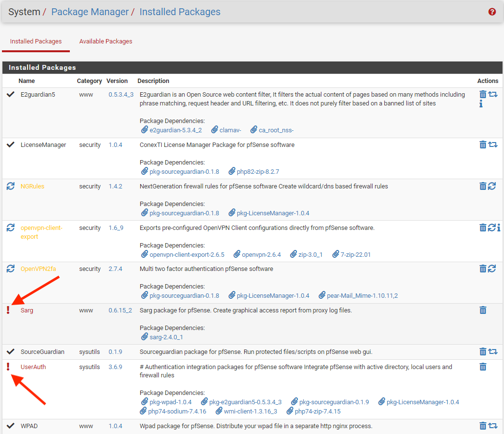Open e2guardian-5.3.4_2 dependency link
The image size is (504, 434).
pos(175,130)
